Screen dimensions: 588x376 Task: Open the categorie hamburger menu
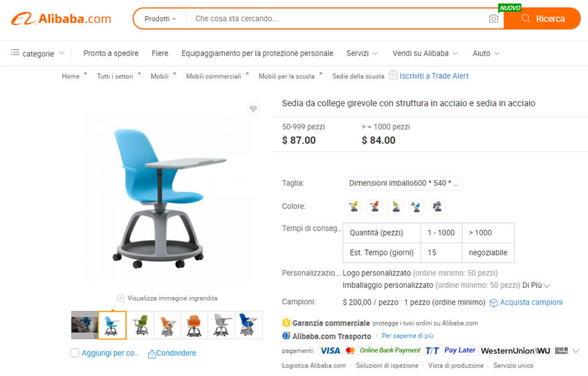tap(15, 53)
